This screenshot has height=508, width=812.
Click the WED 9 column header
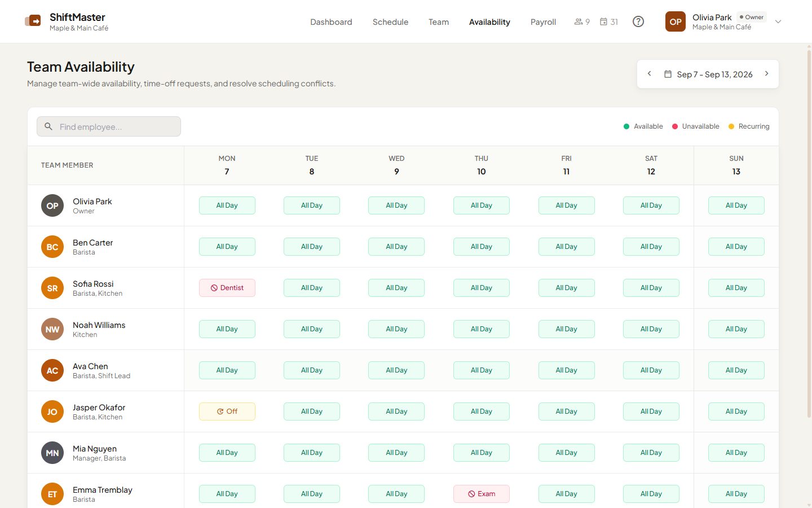point(396,165)
